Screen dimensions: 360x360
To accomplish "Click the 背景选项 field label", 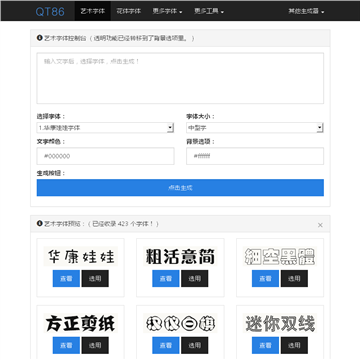I will click(x=201, y=141).
